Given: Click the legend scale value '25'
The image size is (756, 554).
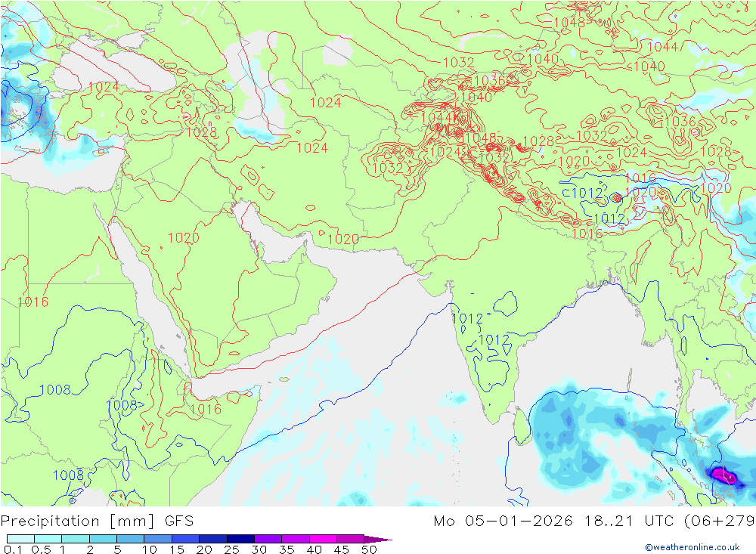Looking at the screenshot, I should 232,549.
